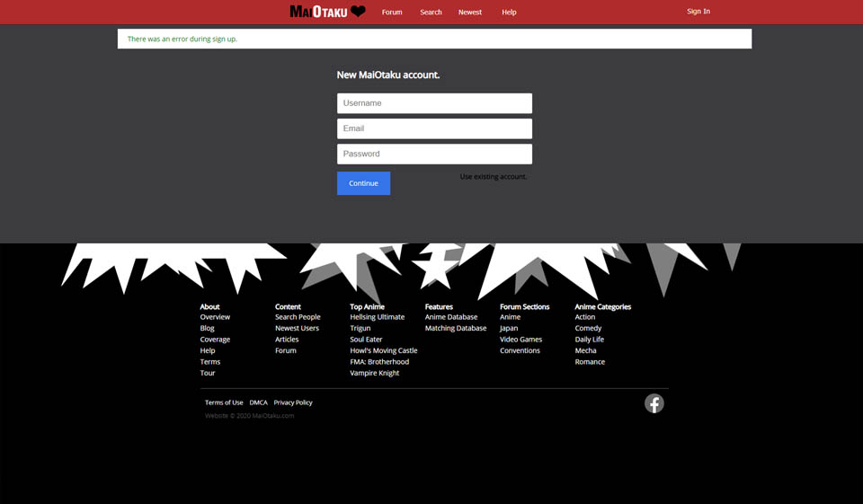The width and height of the screenshot is (863, 504).
Task: Open the Privacy Policy link
Action: [x=293, y=402]
